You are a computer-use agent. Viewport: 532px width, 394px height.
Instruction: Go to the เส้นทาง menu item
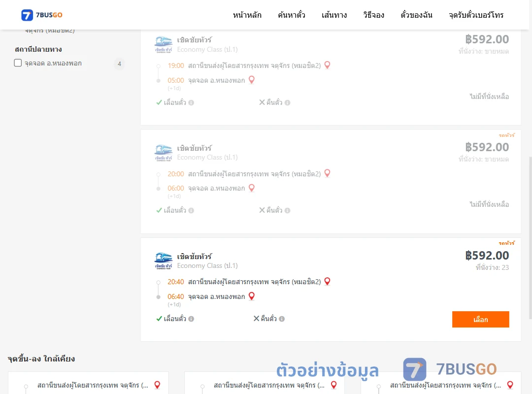(x=334, y=15)
